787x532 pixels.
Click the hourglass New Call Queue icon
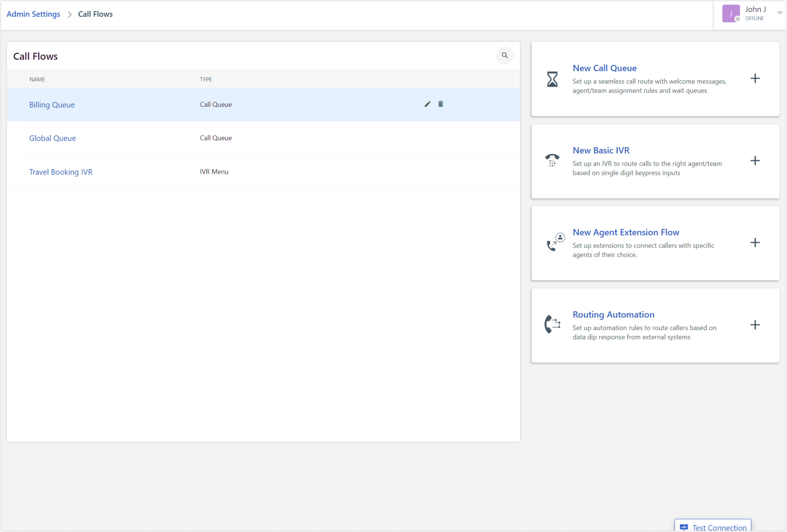pyautogui.click(x=552, y=79)
